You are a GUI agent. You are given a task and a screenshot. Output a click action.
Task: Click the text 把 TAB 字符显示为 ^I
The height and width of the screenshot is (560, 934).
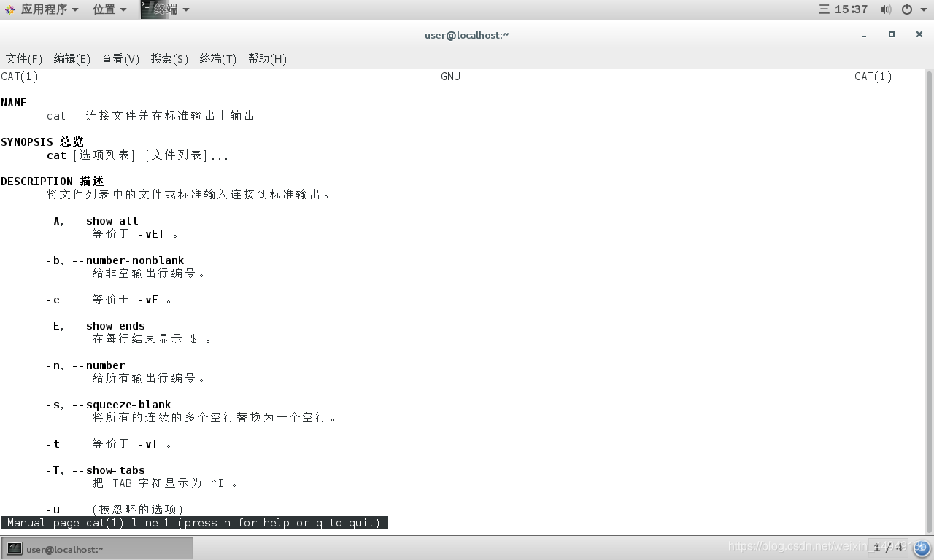pos(166,483)
